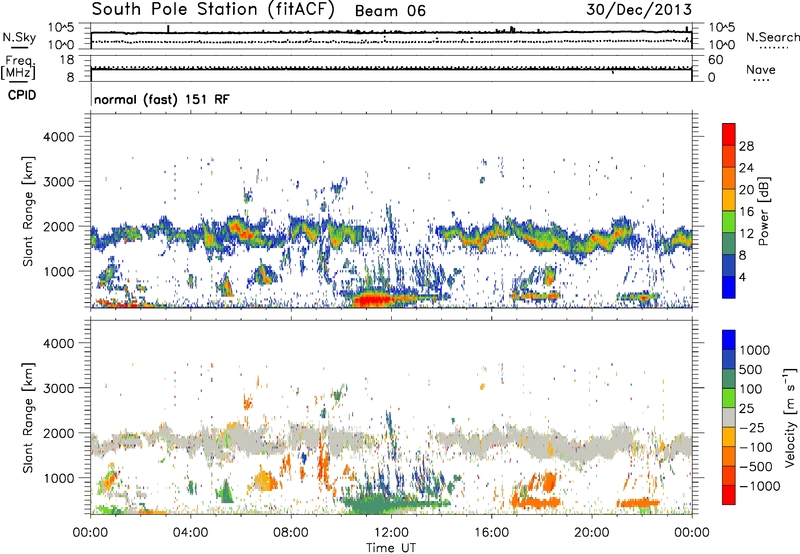Click the orange patch near 18:00 in velocity panel
Viewport: 800px width, 554px height.
pos(537,503)
